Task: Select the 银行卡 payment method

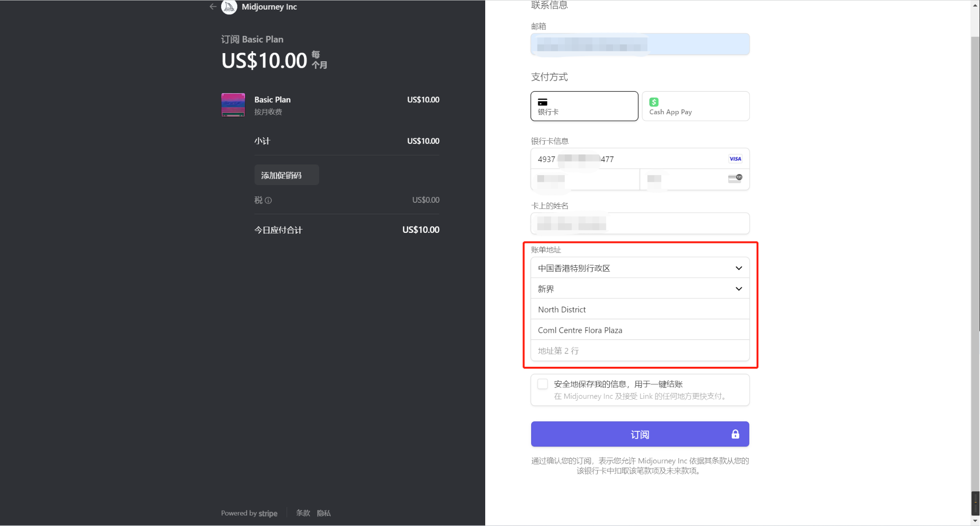Action: click(584, 106)
